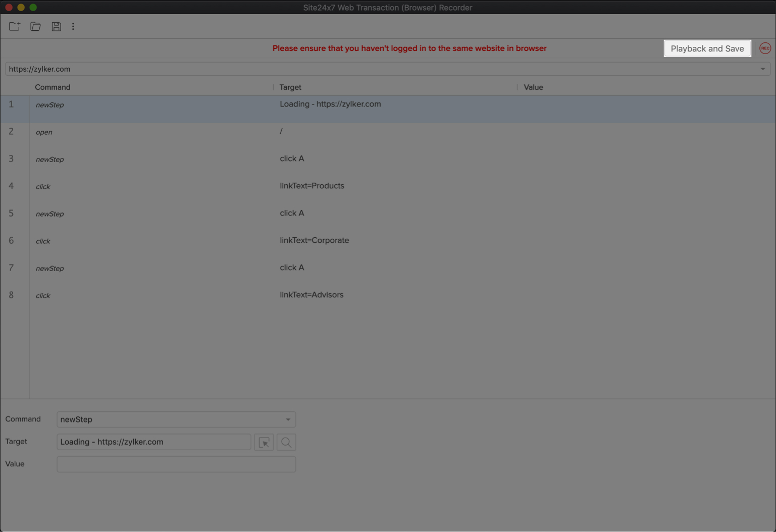The width and height of the screenshot is (776, 532).
Task: Click the zylker.com URL address field
Action: [x=353, y=69]
